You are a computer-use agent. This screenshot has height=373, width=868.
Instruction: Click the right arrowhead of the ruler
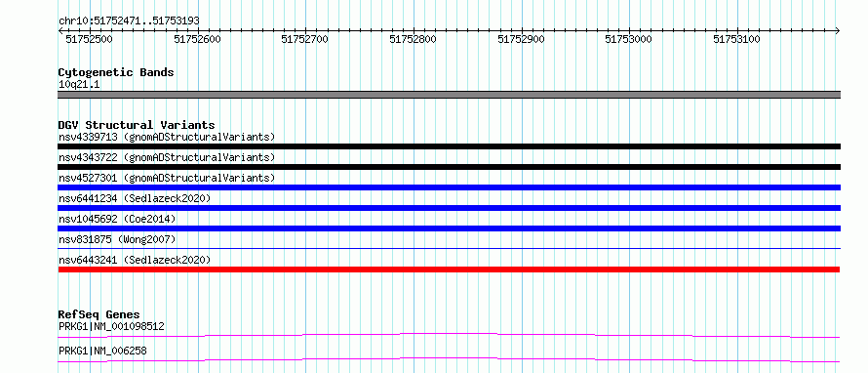837,30
